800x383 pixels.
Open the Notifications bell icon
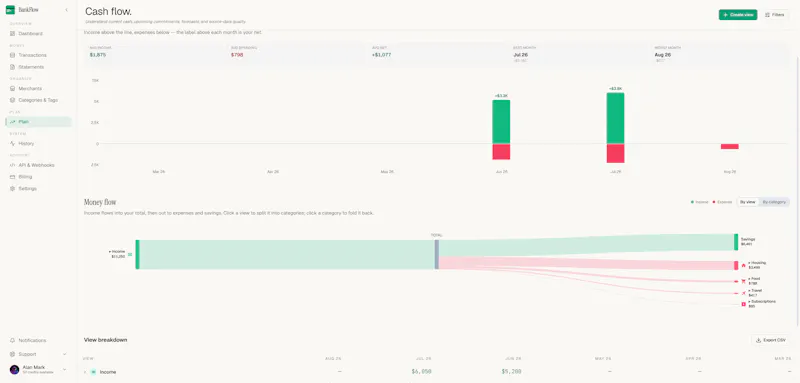(x=13, y=340)
